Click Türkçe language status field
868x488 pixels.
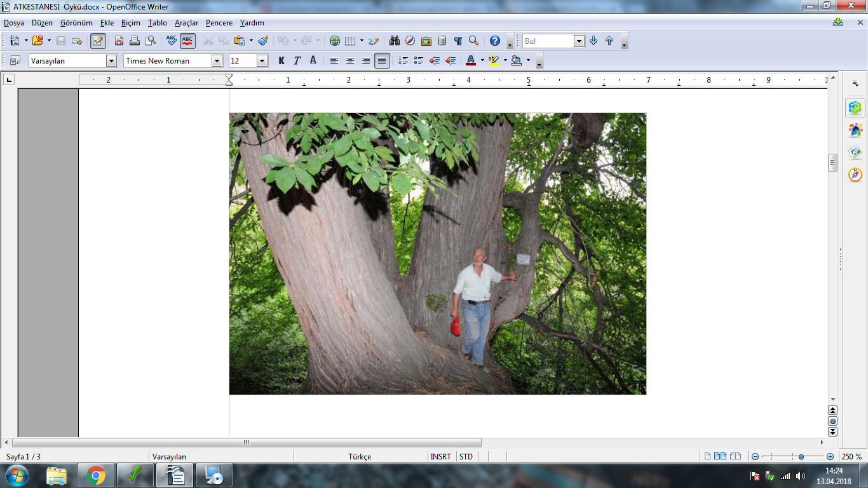(x=360, y=456)
